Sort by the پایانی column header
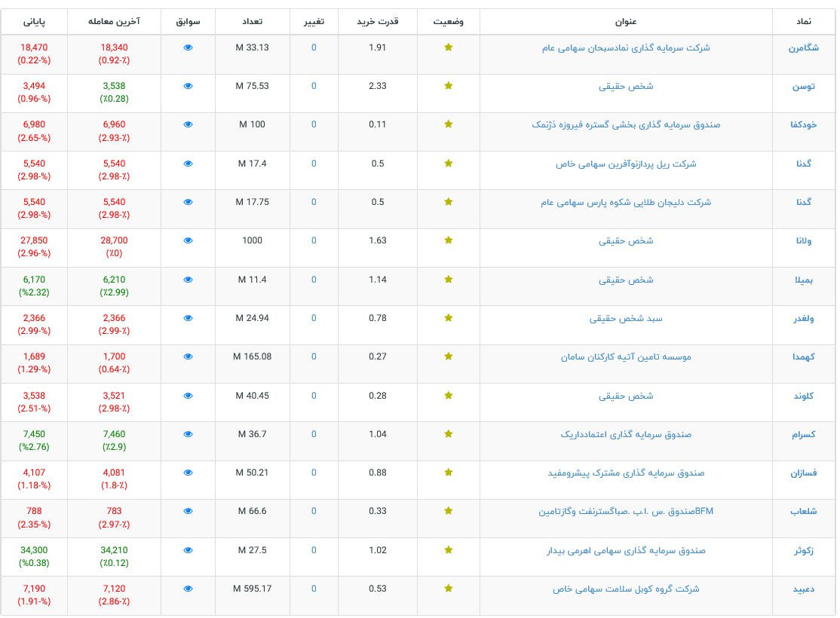 35,21
